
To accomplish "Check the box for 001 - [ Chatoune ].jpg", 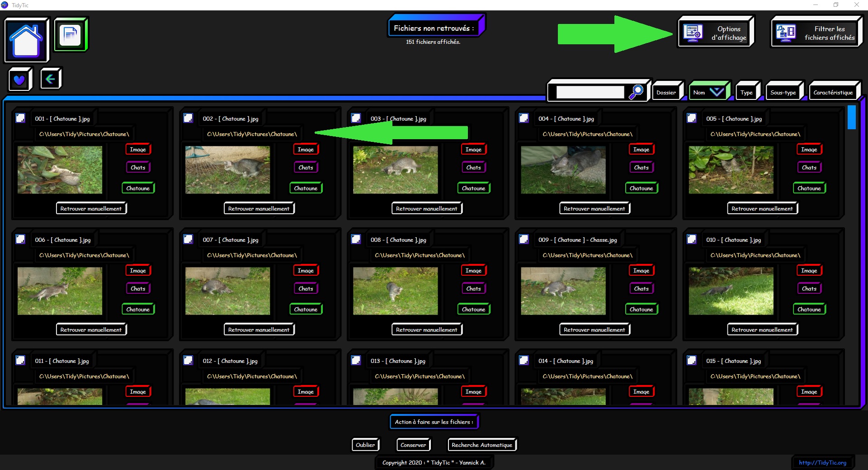I will coord(20,118).
